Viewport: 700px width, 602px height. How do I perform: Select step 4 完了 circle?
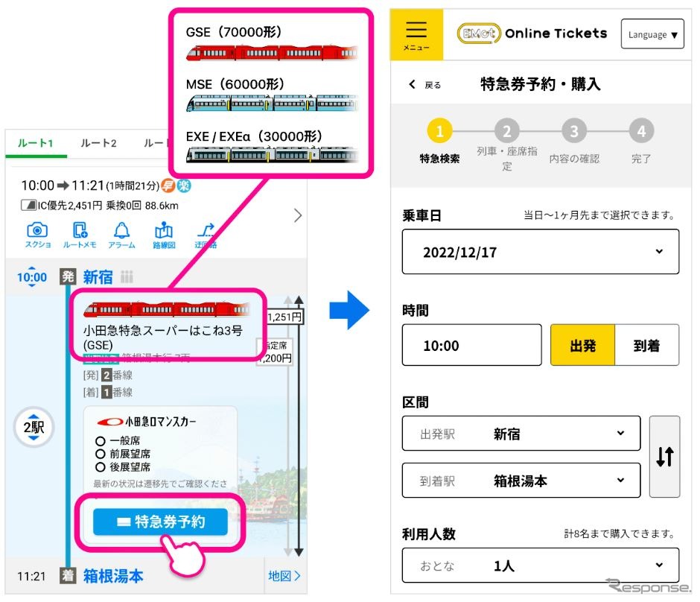click(641, 131)
